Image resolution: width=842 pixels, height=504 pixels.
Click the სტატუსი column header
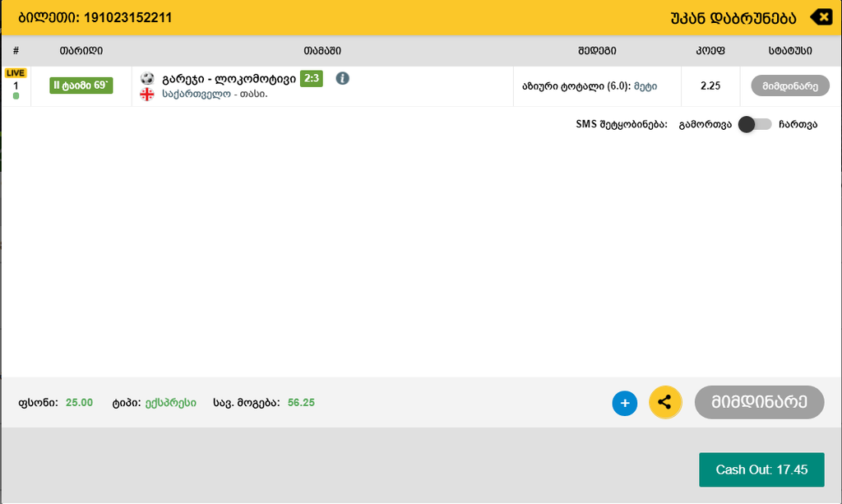[790, 50]
